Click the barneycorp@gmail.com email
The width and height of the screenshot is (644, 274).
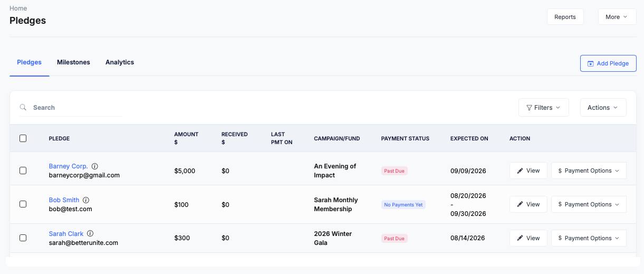point(84,175)
